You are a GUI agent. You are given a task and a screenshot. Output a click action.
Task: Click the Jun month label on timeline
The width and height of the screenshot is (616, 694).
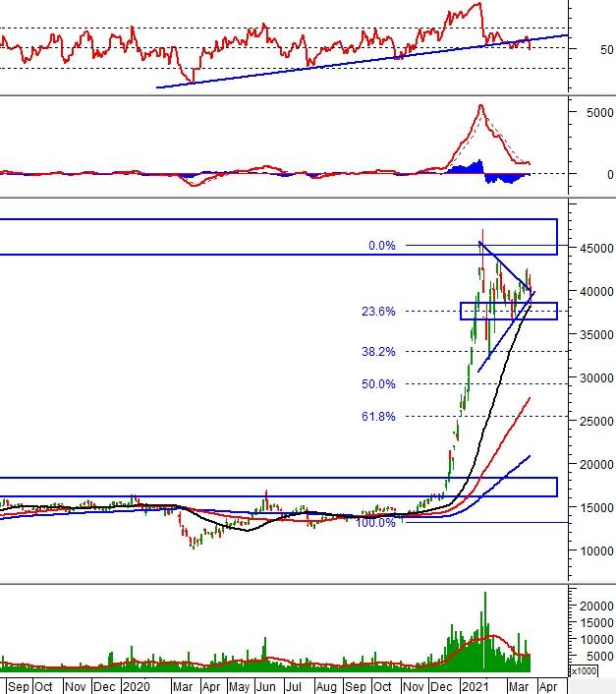tap(266, 687)
